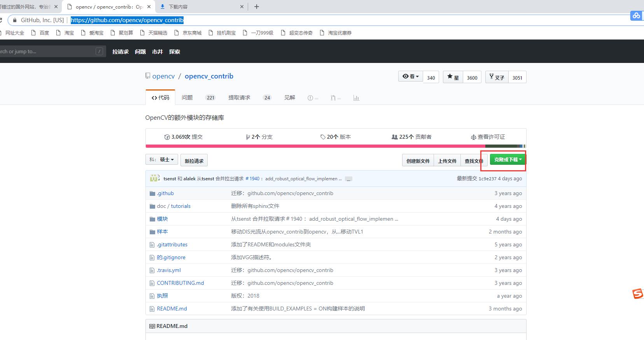Open the latest commit hash 1c9e237
Screen dimensions: 644x340
[x=487, y=179]
